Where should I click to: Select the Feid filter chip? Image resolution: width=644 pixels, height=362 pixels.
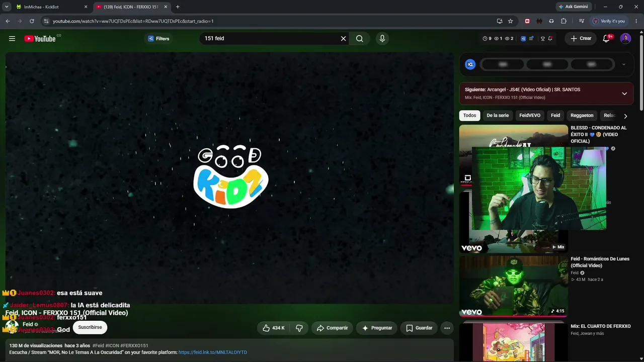point(555,116)
